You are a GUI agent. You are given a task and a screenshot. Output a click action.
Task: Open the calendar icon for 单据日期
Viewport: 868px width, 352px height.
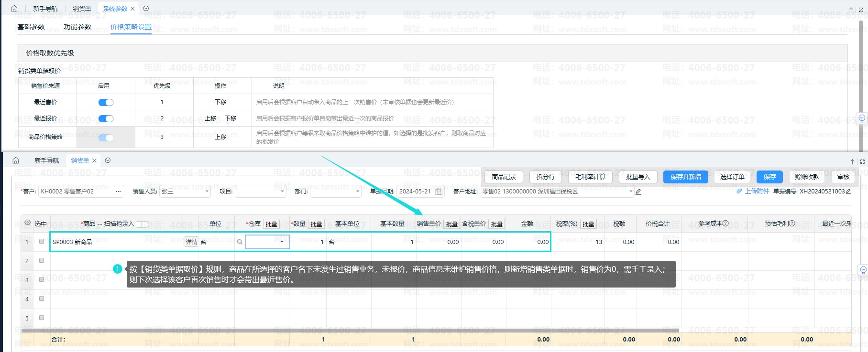[x=439, y=192]
